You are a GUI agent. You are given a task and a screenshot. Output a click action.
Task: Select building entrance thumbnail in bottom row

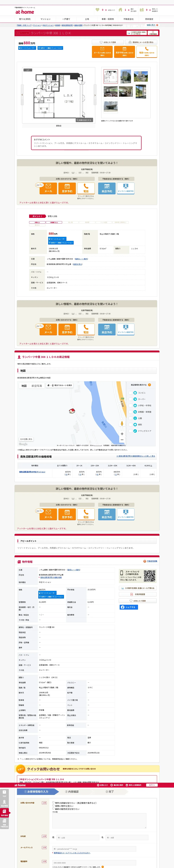[x=110, y=107]
